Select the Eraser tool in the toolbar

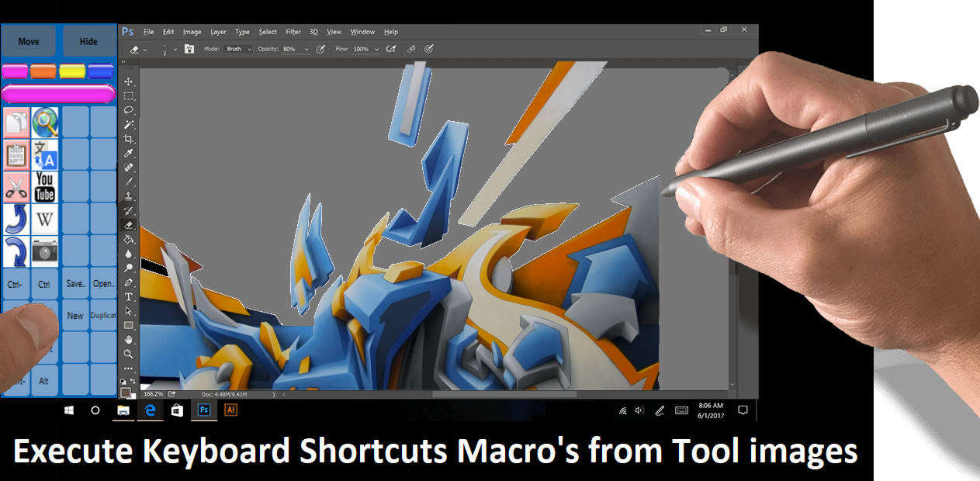click(x=129, y=225)
